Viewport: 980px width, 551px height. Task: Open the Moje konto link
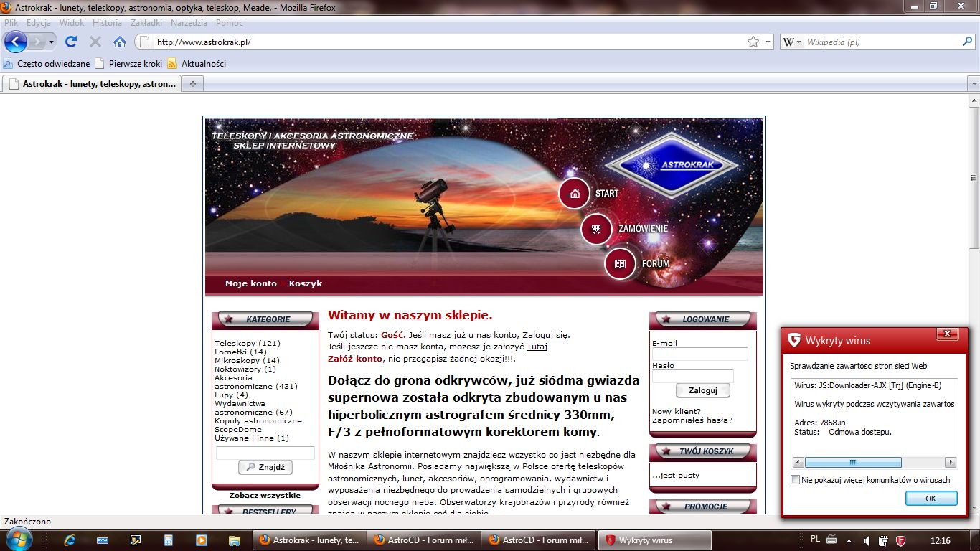[x=250, y=283]
